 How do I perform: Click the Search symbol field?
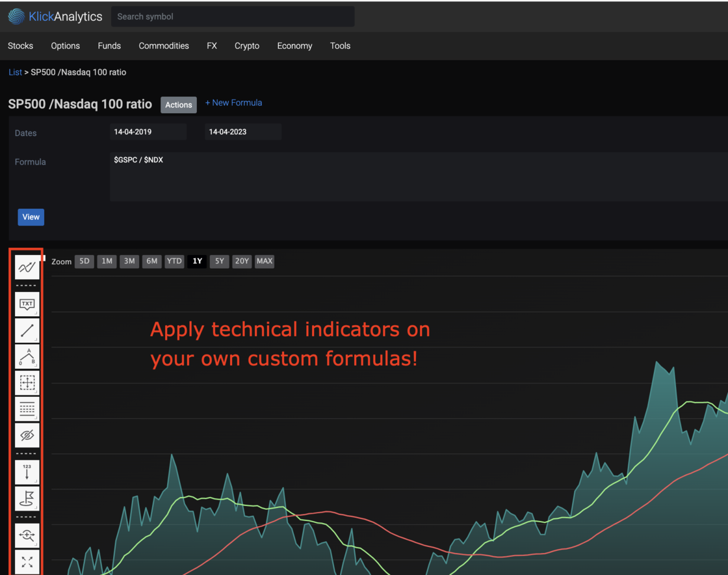tap(233, 17)
